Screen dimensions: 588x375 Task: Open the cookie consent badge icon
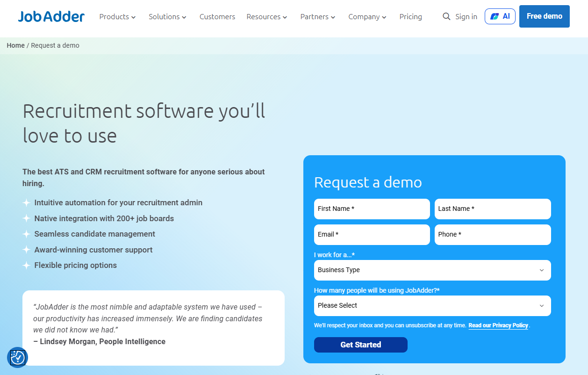click(18, 358)
